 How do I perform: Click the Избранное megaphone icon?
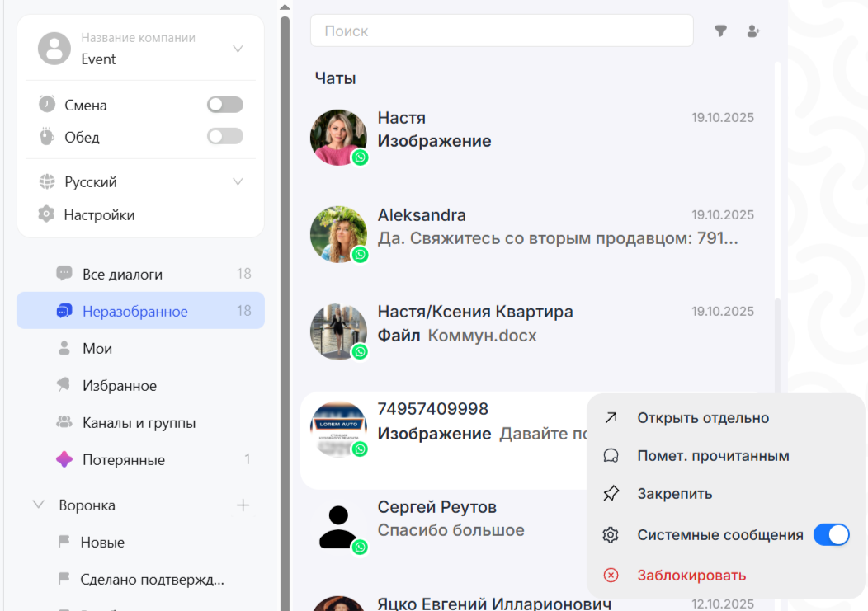pyautogui.click(x=64, y=385)
